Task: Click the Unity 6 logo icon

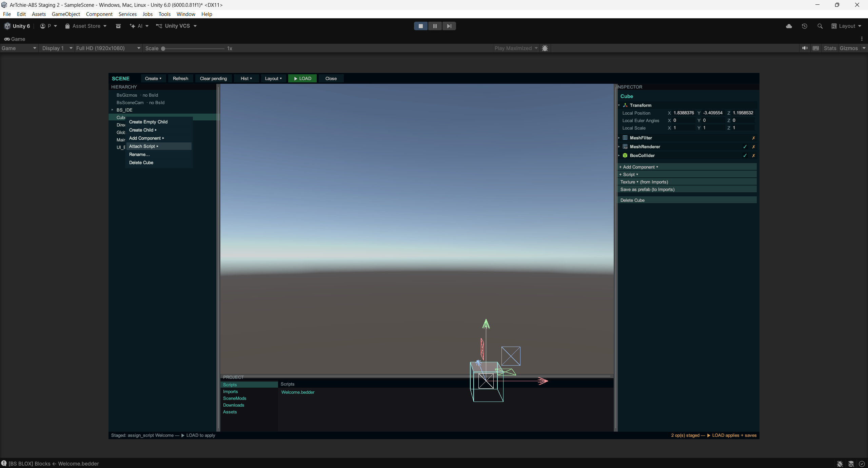Action: pyautogui.click(x=7, y=26)
